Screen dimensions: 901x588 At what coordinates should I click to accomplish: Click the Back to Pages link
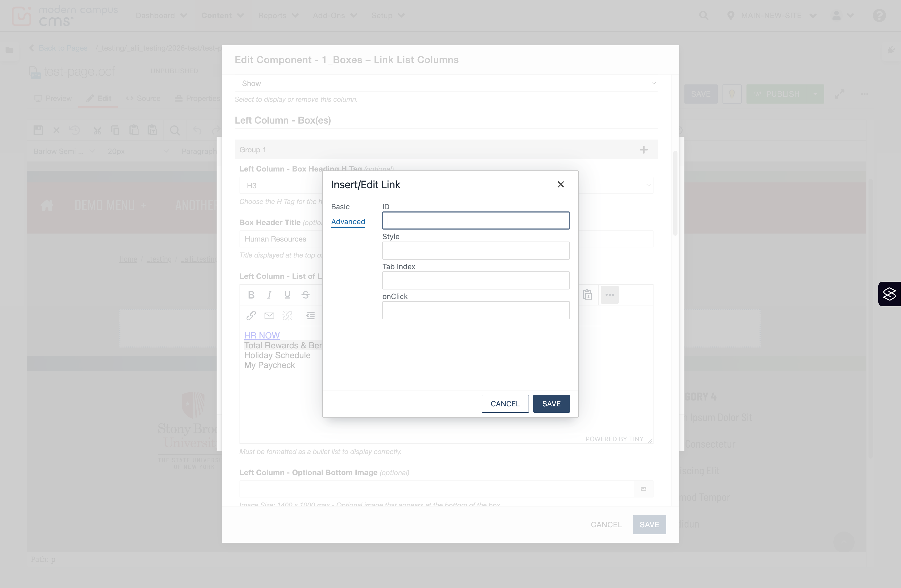pos(59,48)
